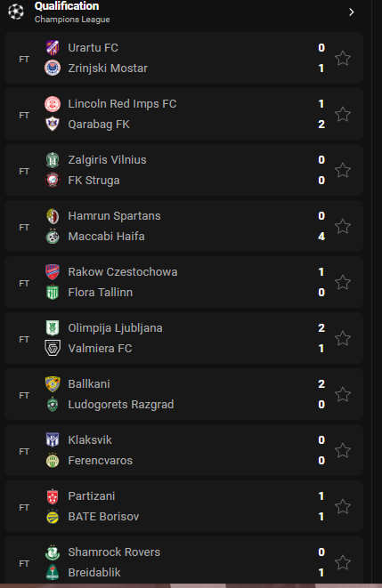Click the Qarabag FK team logo

pyautogui.click(x=53, y=125)
